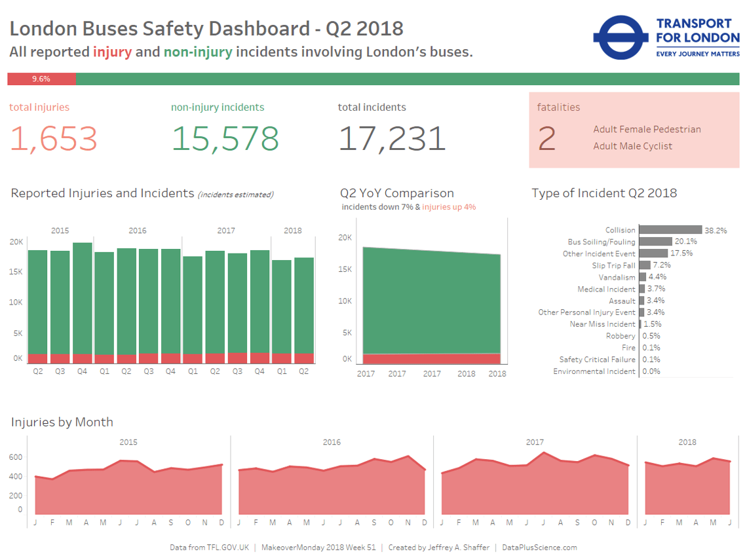Click the Collision 38.2% bar
Screen dimensions: 747x560
coord(670,229)
